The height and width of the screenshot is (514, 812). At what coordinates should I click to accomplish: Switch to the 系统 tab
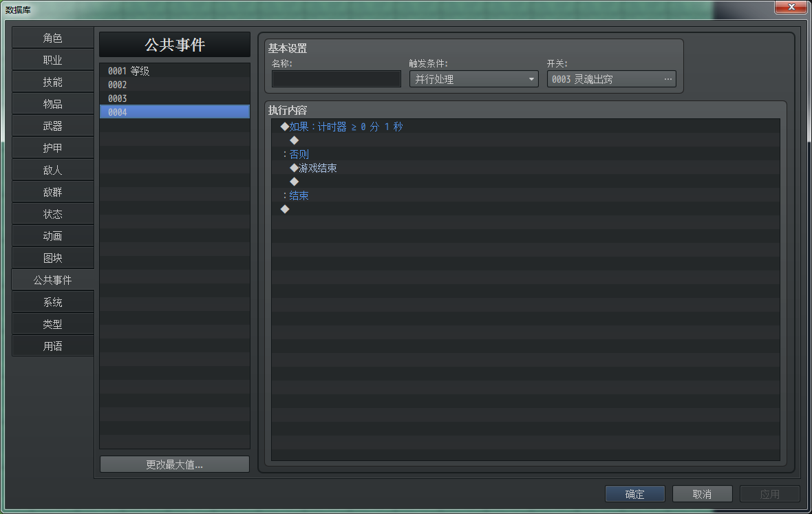pos(53,302)
